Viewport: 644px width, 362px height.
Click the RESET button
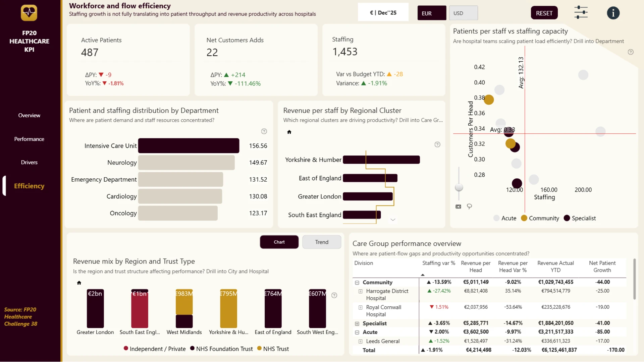pos(544,13)
